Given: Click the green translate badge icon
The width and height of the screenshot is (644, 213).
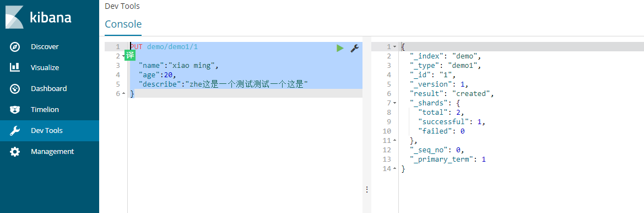Looking at the screenshot, I should click(x=130, y=56).
